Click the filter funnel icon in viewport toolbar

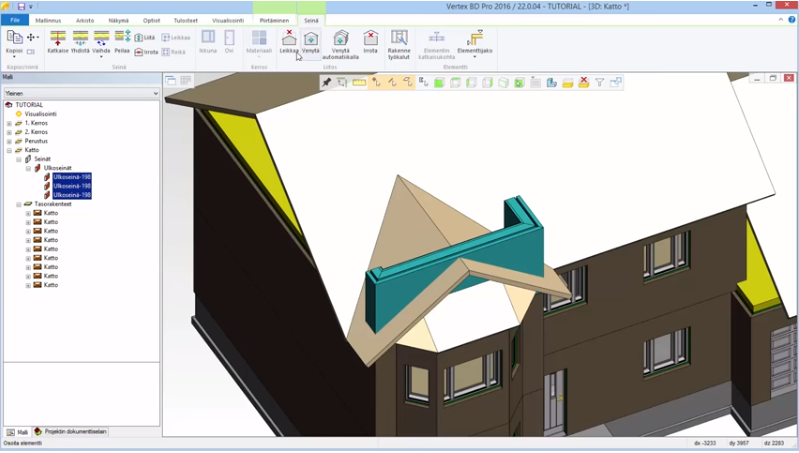(x=599, y=82)
